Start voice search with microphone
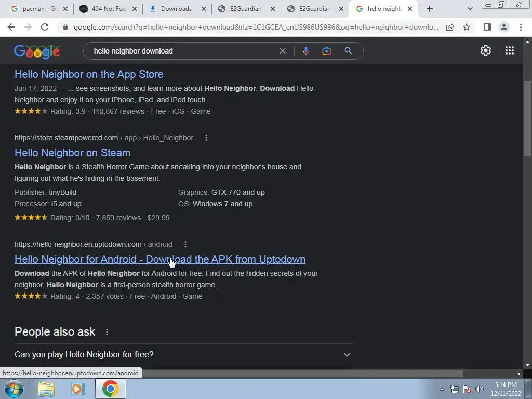This screenshot has height=399, width=532. click(x=305, y=51)
